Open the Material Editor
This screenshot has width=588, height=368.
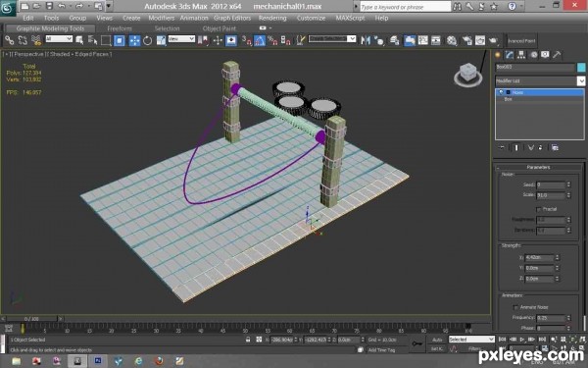[x=452, y=40]
